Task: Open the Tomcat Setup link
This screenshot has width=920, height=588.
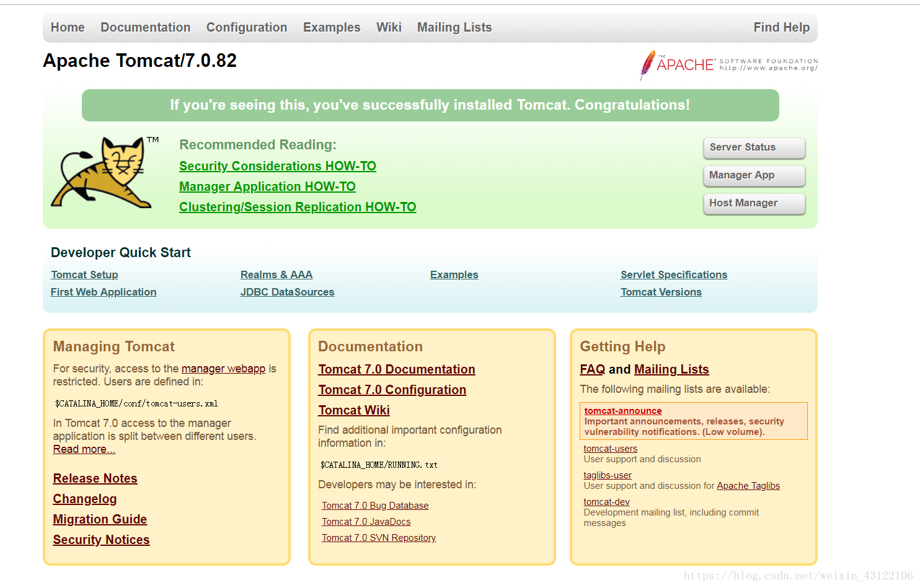Action: [x=84, y=274]
